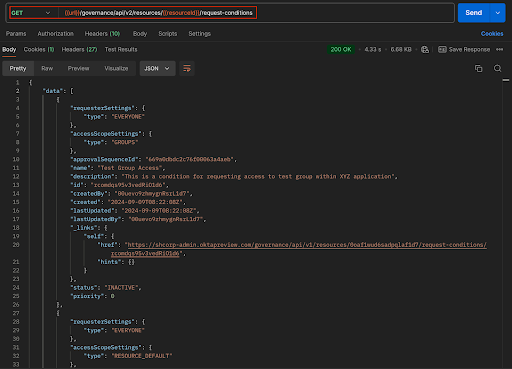Select the Visualize view

click(116, 68)
